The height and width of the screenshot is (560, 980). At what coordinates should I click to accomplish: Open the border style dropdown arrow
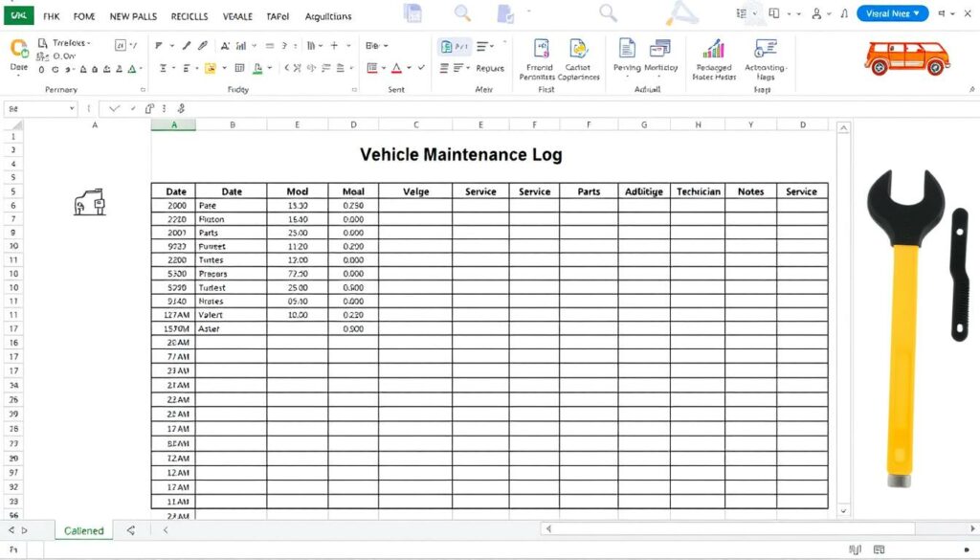[x=384, y=68]
